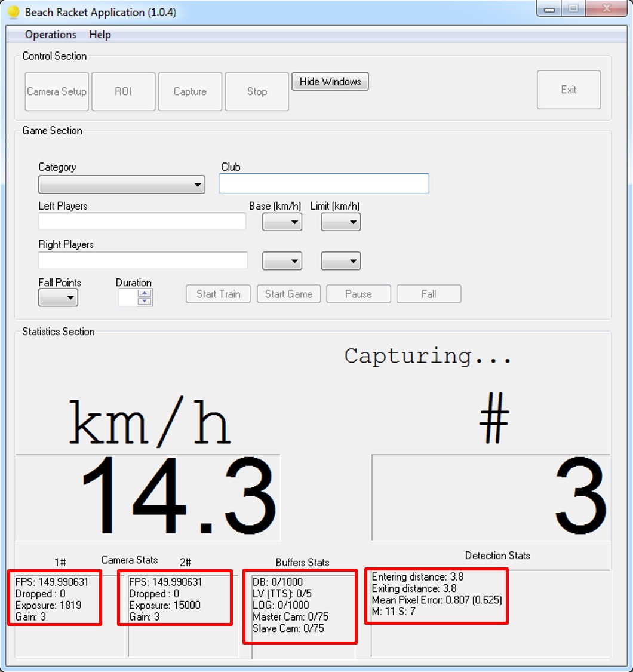The width and height of the screenshot is (633, 672).
Task: Open the Operations menu
Action: click(x=51, y=35)
